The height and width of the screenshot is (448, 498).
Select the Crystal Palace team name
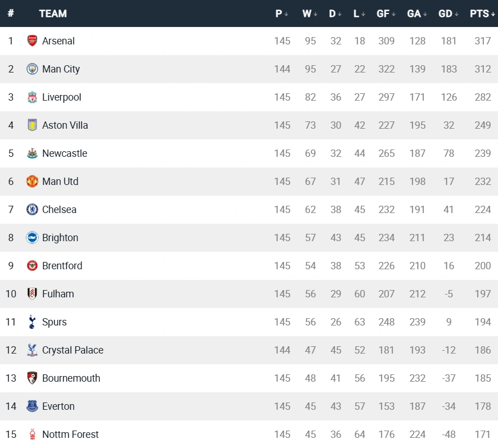tap(73, 350)
